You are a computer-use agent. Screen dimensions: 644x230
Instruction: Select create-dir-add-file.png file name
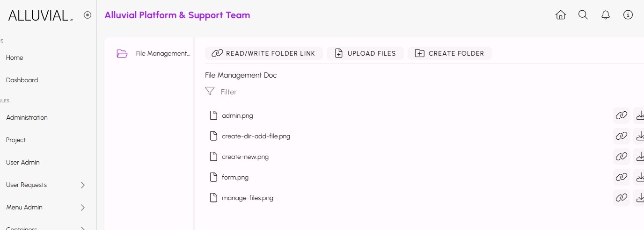coord(256,136)
